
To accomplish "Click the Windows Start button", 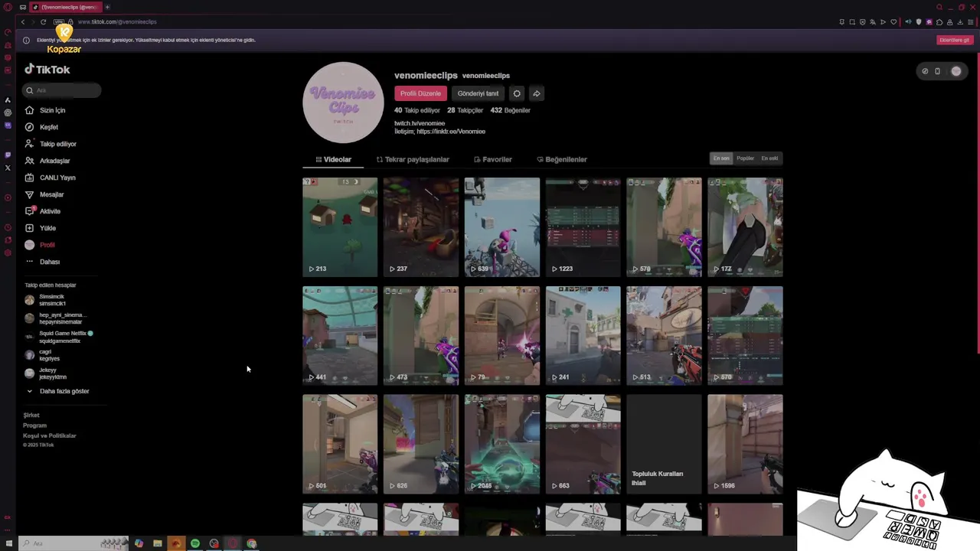I will (x=8, y=543).
